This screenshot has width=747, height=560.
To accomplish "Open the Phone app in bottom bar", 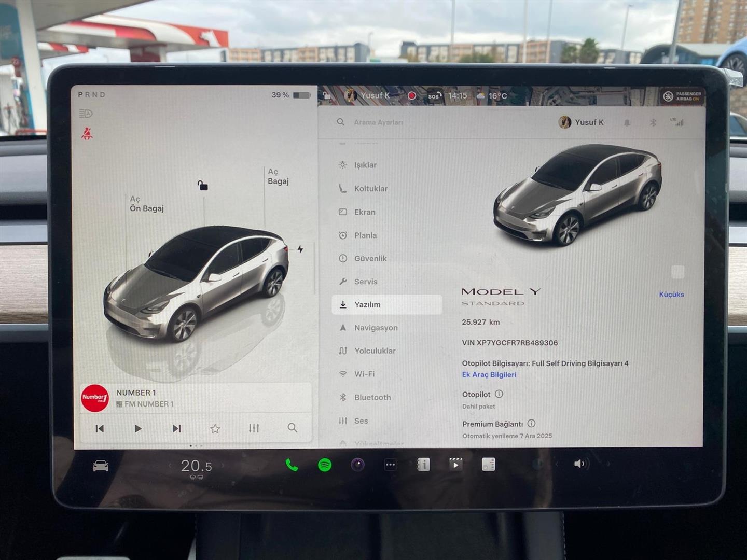I will pyautogui.click(x=292, y=465).
